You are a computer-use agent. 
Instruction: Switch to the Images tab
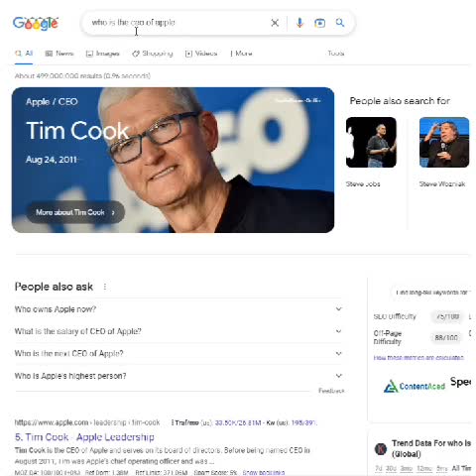[102, 54]
